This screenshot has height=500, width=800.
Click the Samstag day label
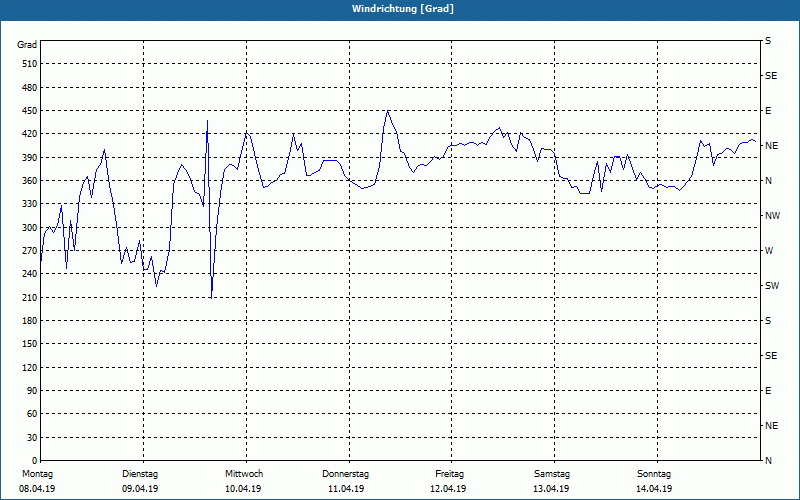click(x=552, y=474)
